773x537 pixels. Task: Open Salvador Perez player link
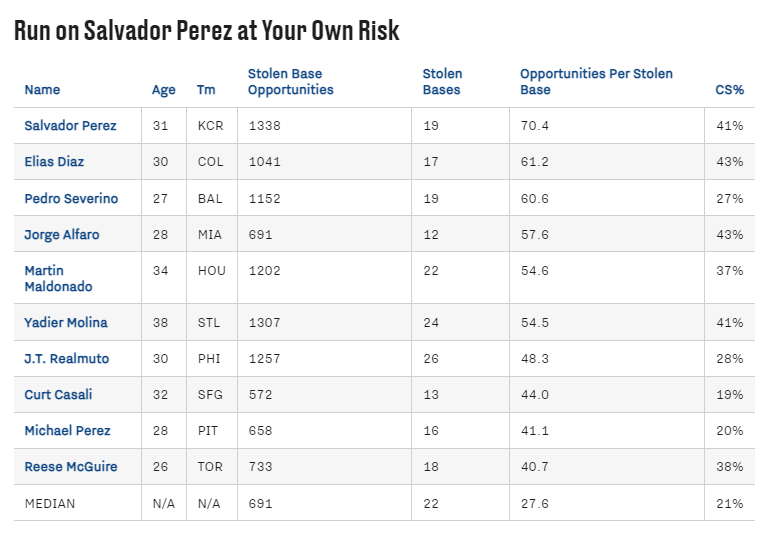pyautogui.click(x=70, y=126)
